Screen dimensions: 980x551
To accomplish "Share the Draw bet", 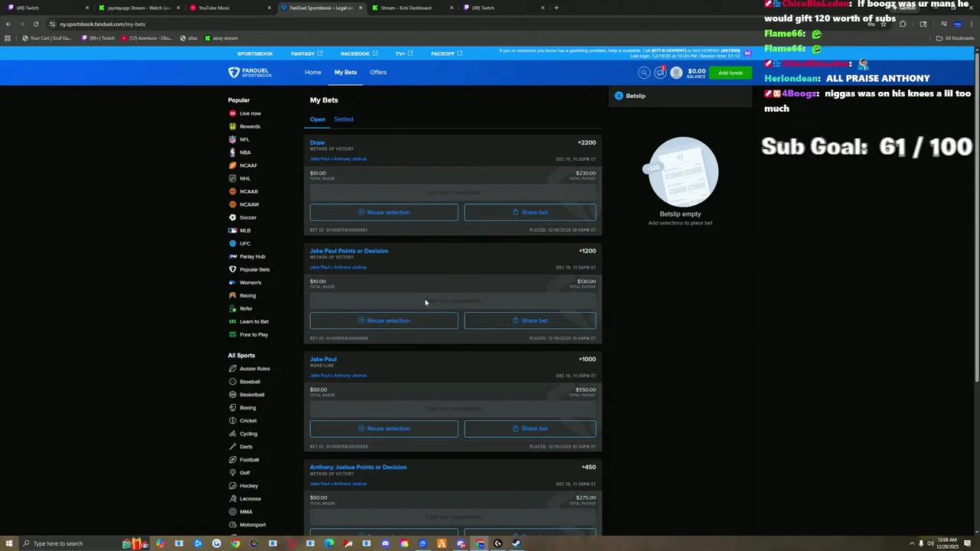I will tap(530, 212).
